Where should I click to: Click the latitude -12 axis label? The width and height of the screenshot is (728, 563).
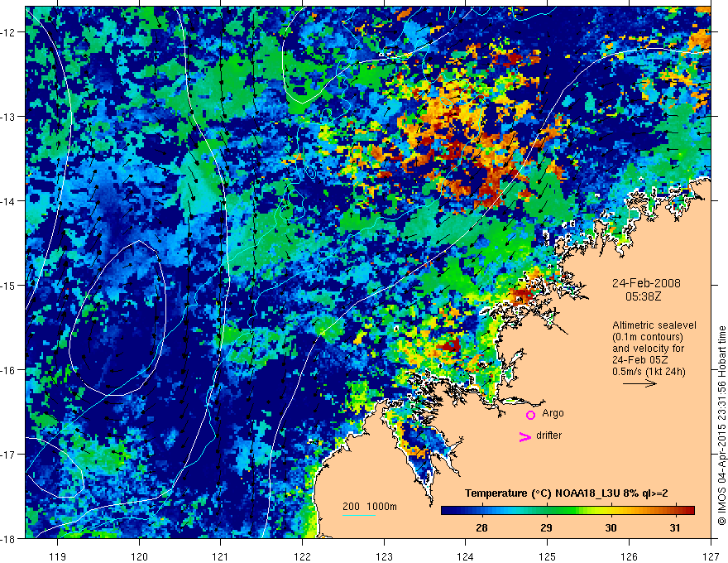tap(9, 32)
